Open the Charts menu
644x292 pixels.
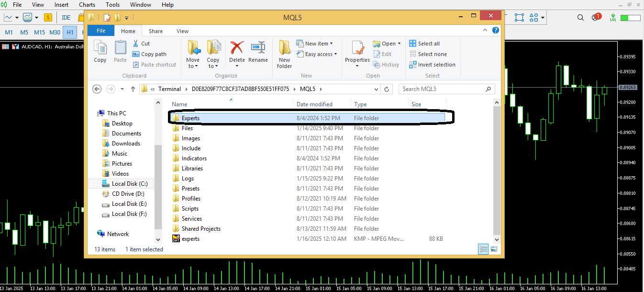click(x=87, y=5)
